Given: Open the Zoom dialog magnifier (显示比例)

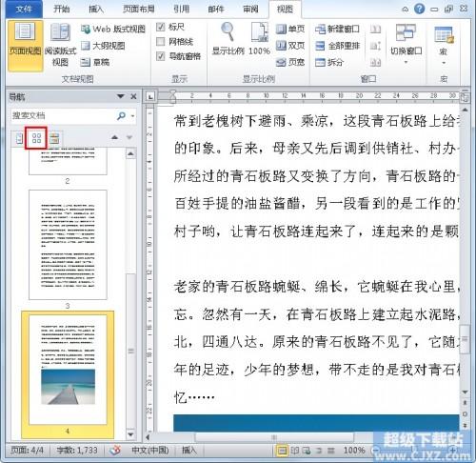Looking at the screenshot, I should 228,39.
